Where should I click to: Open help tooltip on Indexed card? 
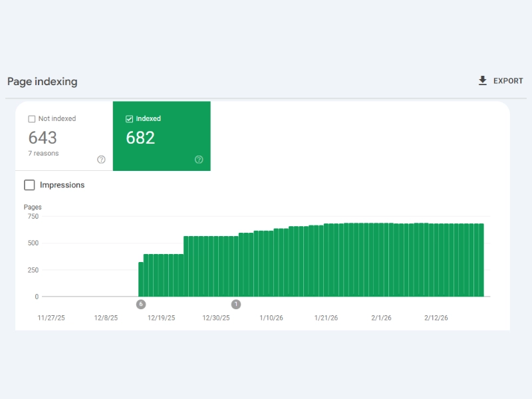199,160
